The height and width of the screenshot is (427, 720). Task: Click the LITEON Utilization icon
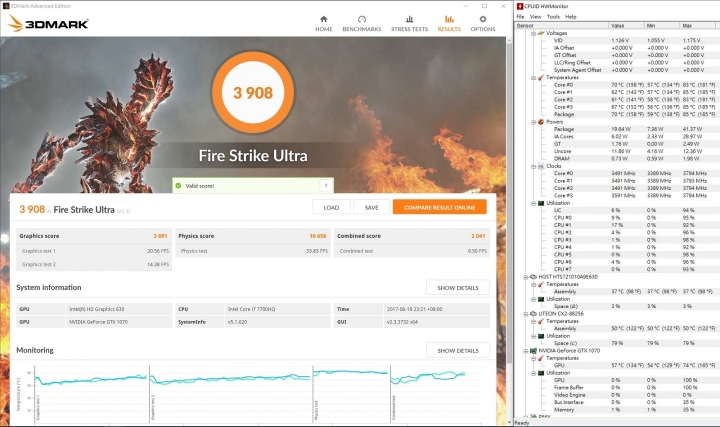(541, 336)
